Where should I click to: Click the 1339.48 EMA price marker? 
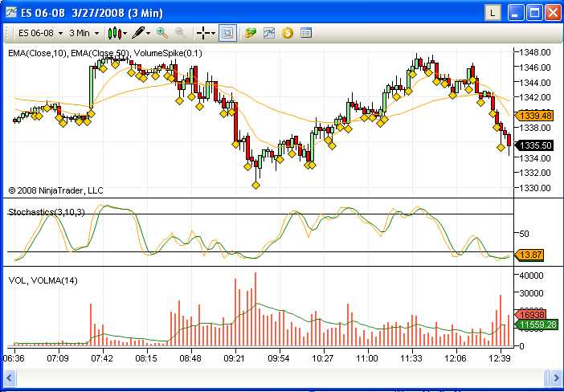point(533,116)
